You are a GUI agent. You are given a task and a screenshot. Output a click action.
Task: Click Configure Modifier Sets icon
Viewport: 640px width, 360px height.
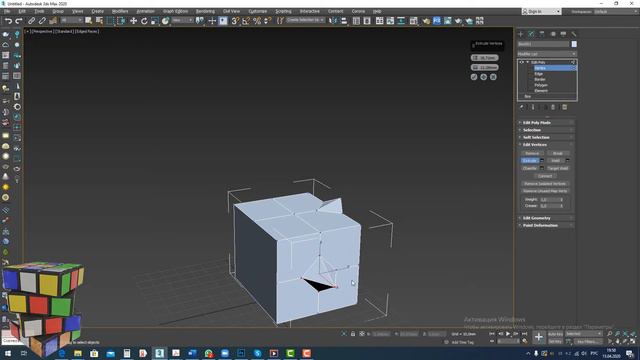(x=564, y=107)
